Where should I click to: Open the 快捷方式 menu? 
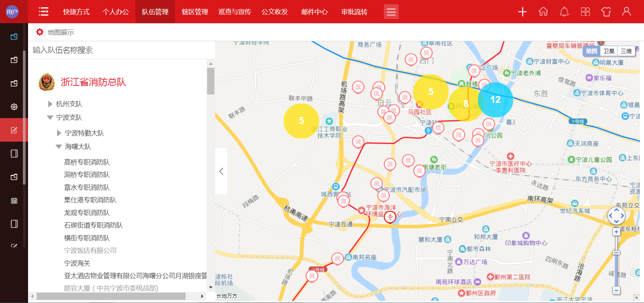coord(76,12)
